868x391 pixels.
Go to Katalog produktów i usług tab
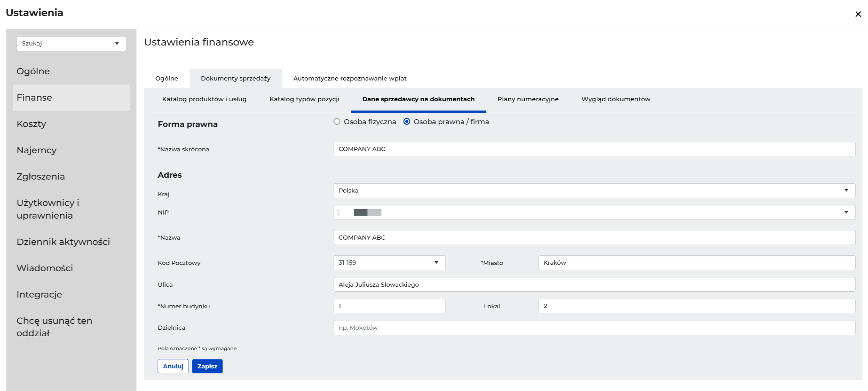(x=204, y=99)
